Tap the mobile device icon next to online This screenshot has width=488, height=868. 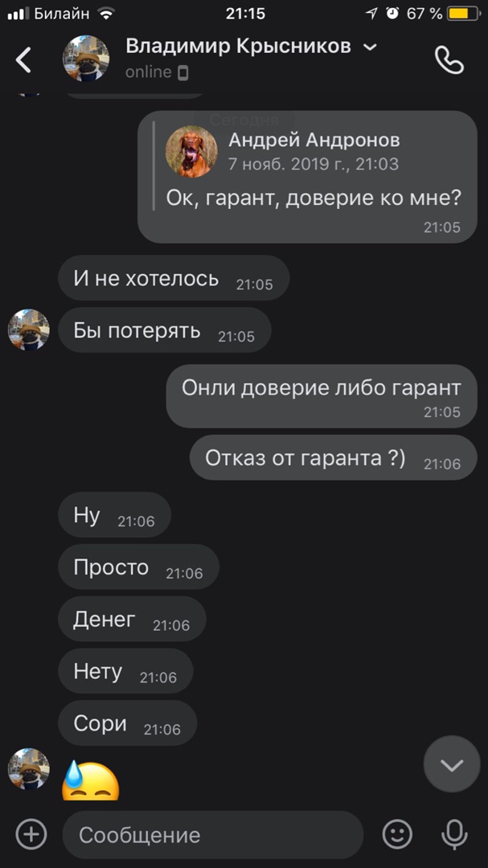point(182,72)
